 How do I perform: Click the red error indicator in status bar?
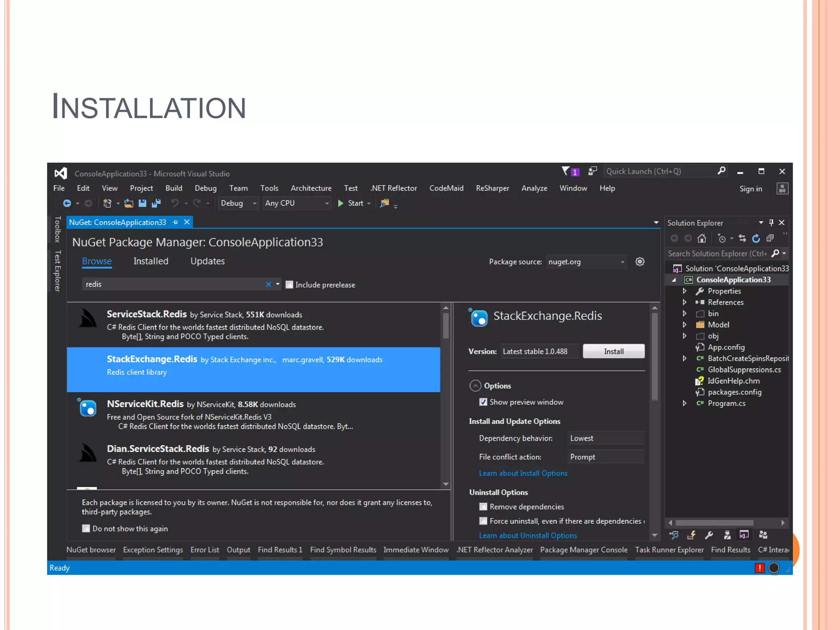pyautogui.click(x=759, y=568)
